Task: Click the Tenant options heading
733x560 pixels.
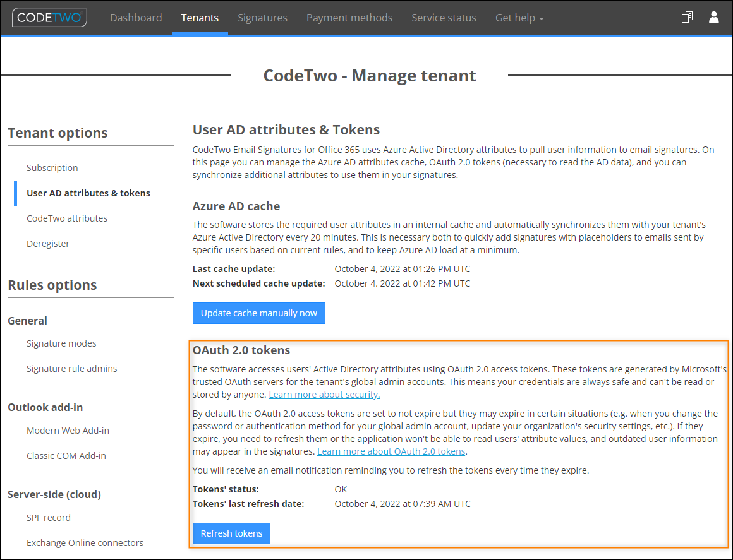Action: pyautogui.click(x=58, y=133)
